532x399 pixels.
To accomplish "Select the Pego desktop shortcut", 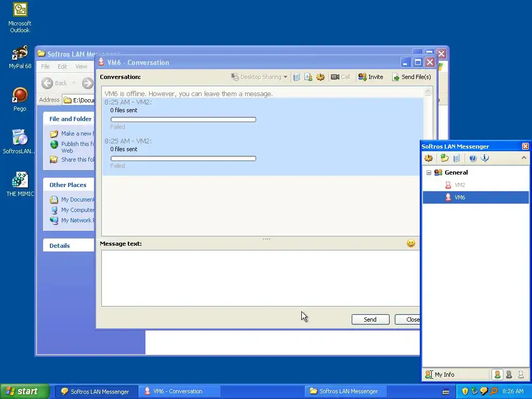I will tap(20, 99).
